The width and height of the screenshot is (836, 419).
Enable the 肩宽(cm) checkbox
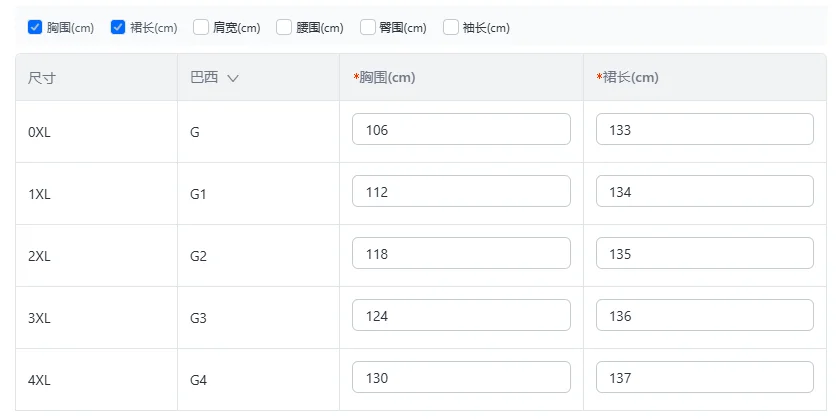pyautogui.click(x=201, y=28)
